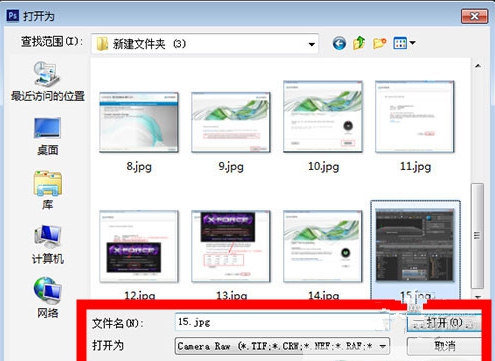Click the Cancel (取消) button
The image size is (495, 361).
[x=444, y=346]
